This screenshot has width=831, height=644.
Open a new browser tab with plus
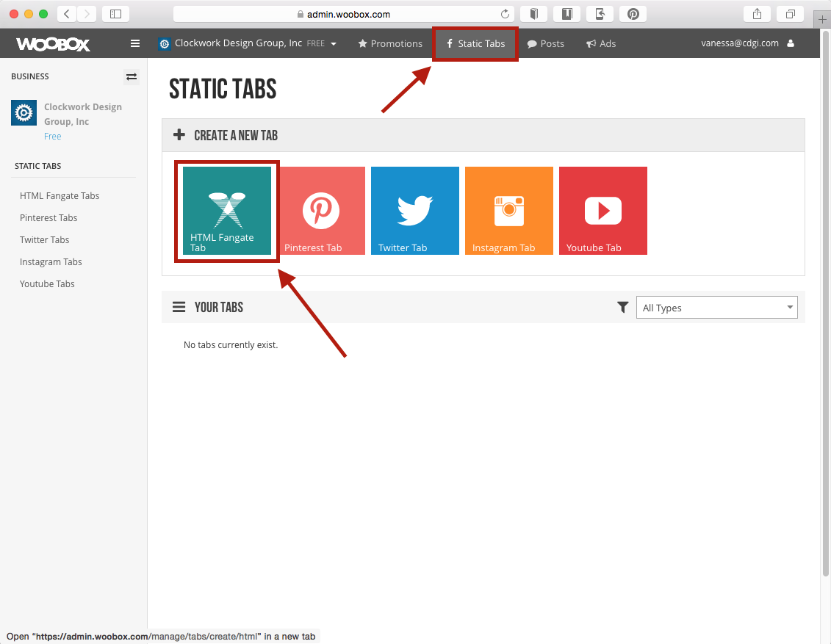(x=822, y=20)
